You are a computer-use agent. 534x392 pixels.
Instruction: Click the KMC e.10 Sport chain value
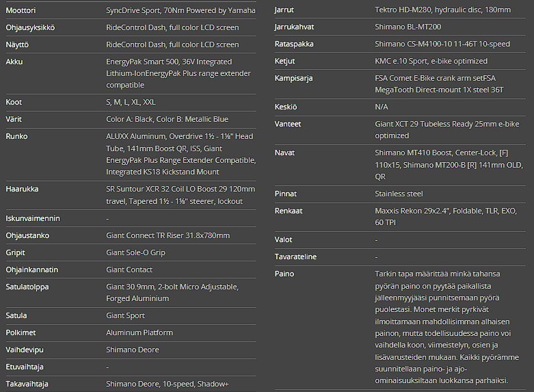click(431, 61)
